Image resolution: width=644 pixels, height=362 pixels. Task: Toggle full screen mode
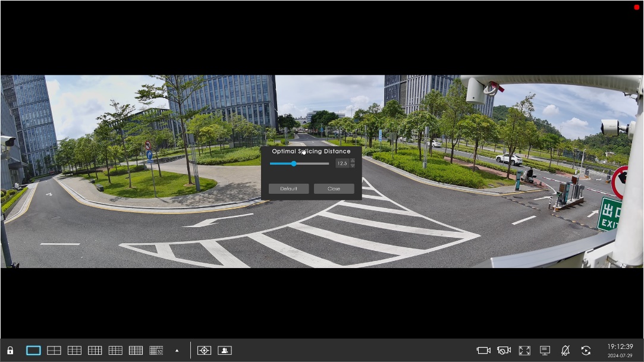[x=524, y=351]
